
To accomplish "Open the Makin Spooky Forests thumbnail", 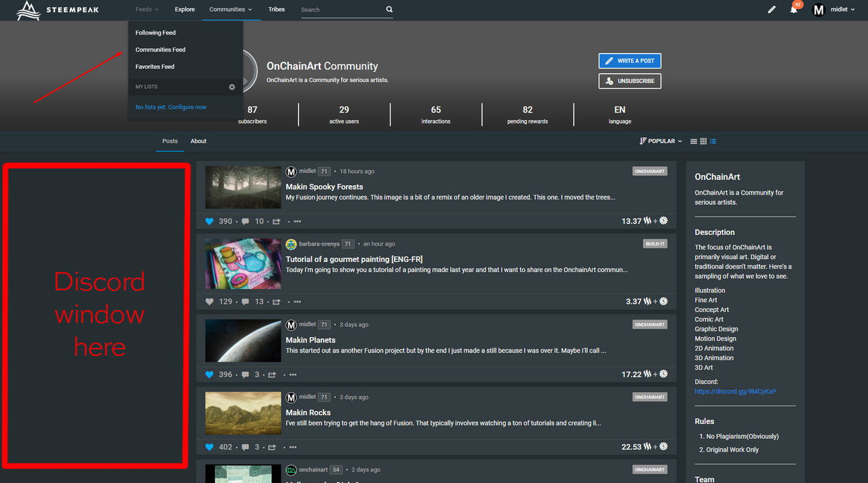I will (x=243, y=188).
